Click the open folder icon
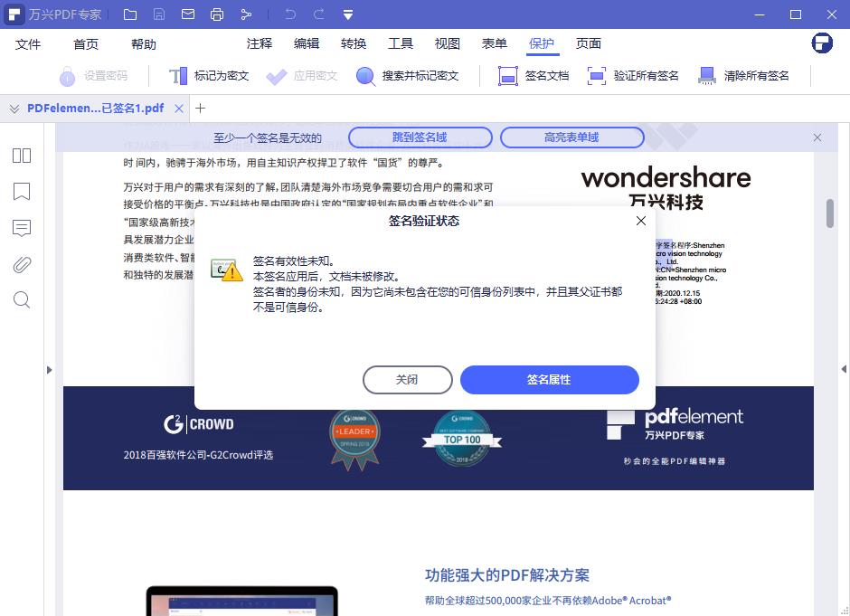 pos(130,14)
